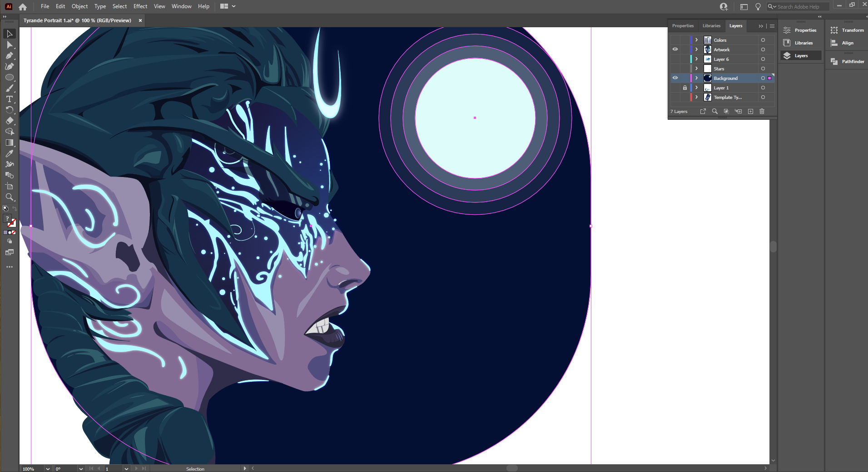The width and height of the screenshot is (868, 472).
Task: Toggle target circle for Stars layer
Action: pyautogui.click(x=763, y=69)
